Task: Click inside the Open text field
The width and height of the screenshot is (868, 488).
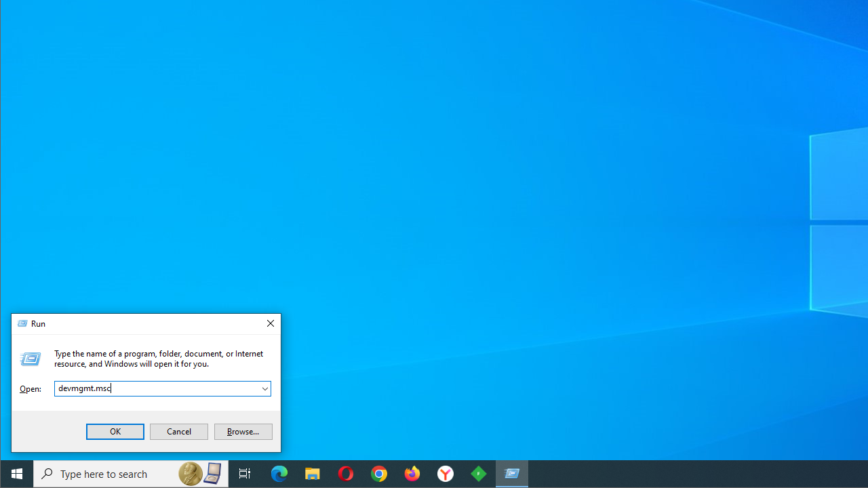Action: 156,388
